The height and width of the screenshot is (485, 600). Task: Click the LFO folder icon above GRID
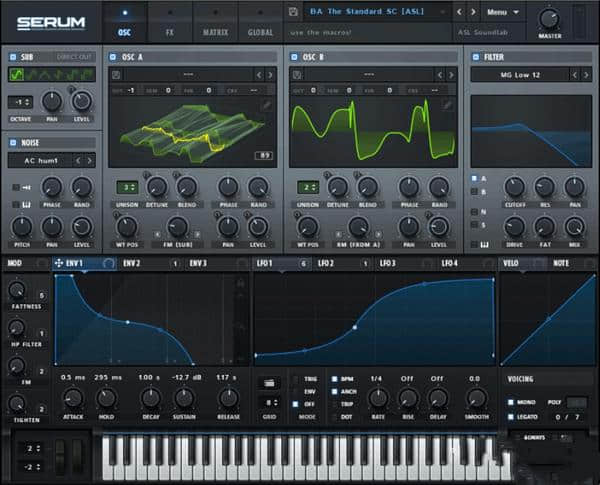click(x=270, y=382)
